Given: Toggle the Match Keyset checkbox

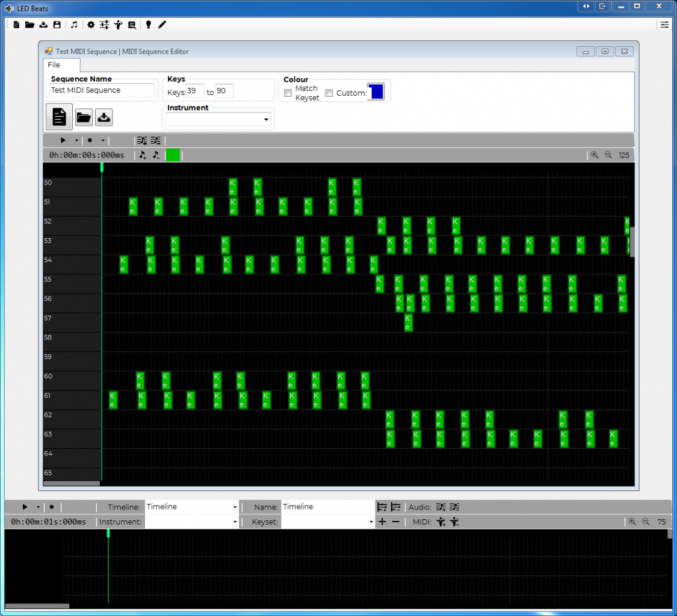Looking at the screenshot, I should pyautogui.click(x=288, y=93).
